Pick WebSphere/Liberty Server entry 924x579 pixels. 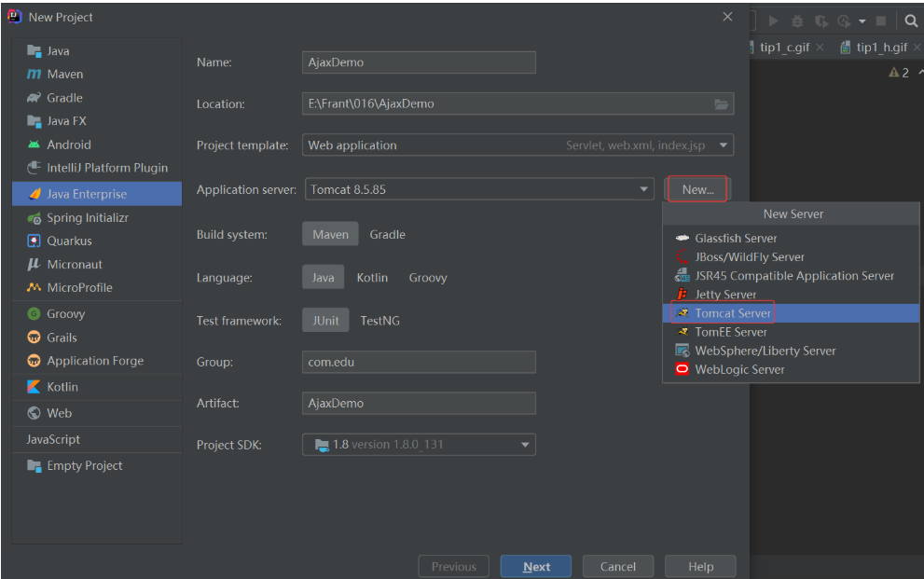(x=791, y=352)
